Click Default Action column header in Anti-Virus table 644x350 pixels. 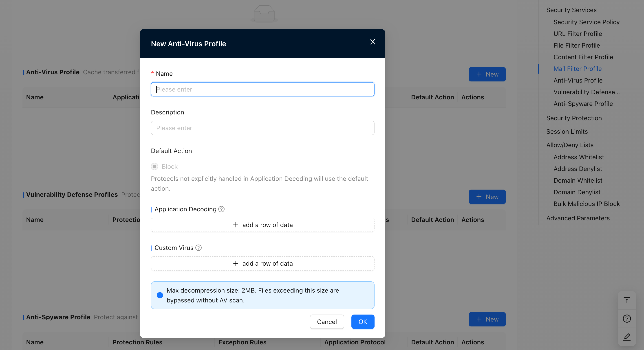coord(432,97)
